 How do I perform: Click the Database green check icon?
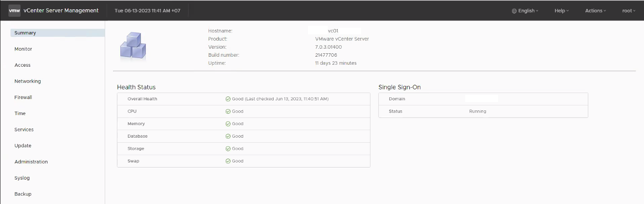coord(228,136)
